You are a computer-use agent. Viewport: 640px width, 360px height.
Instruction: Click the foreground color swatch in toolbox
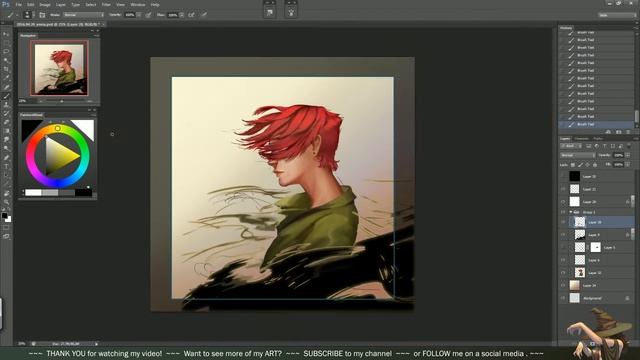[4, 216]
